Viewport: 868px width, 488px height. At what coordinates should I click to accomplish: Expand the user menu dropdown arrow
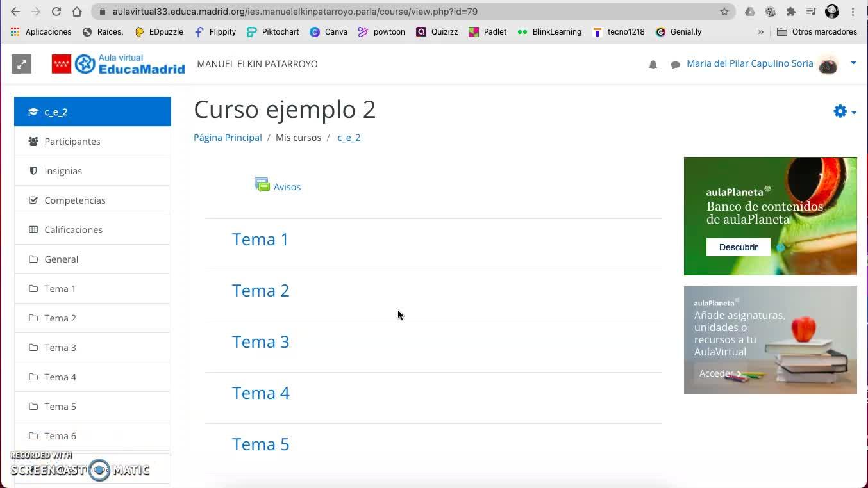click(853, 63)
